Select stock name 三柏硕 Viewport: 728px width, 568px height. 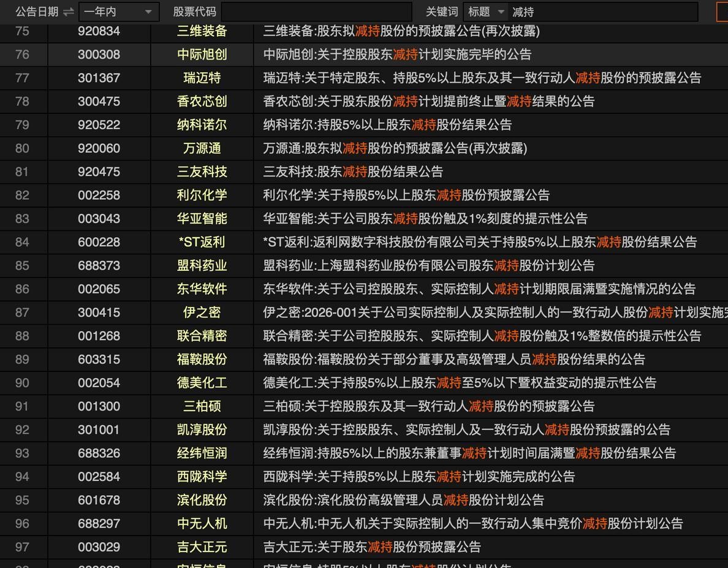202,406
